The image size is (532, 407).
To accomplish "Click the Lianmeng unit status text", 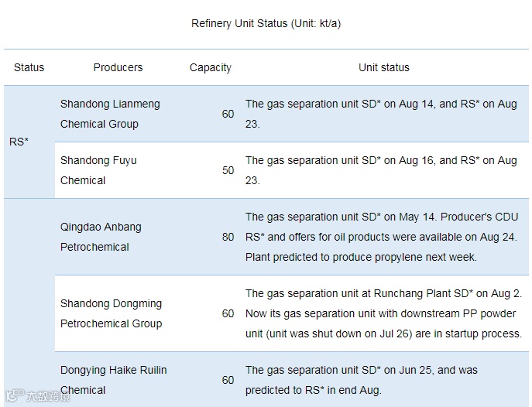I will 381,114.
